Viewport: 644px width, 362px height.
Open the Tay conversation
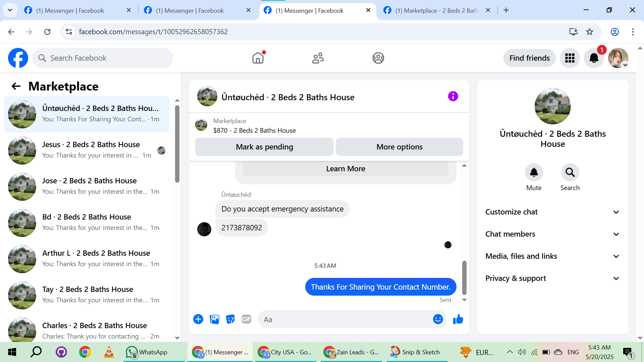click(87, 295)
